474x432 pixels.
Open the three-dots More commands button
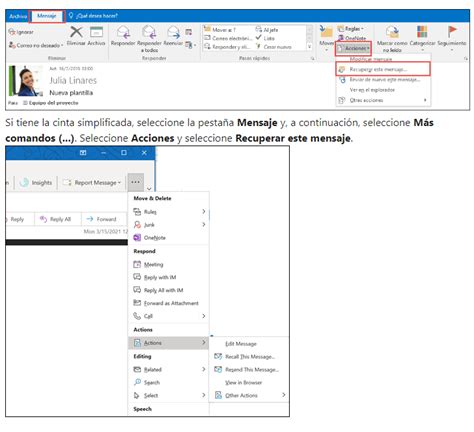136,182
